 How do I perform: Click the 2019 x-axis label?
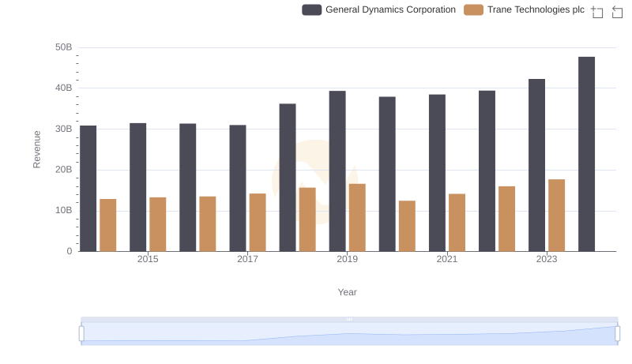pyautogui.click(x=347, y=259)
